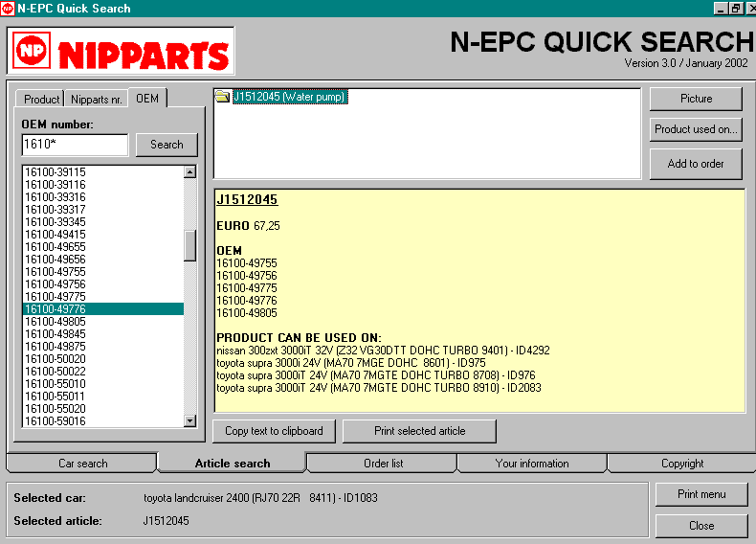Click the Search button

[167, 145]
